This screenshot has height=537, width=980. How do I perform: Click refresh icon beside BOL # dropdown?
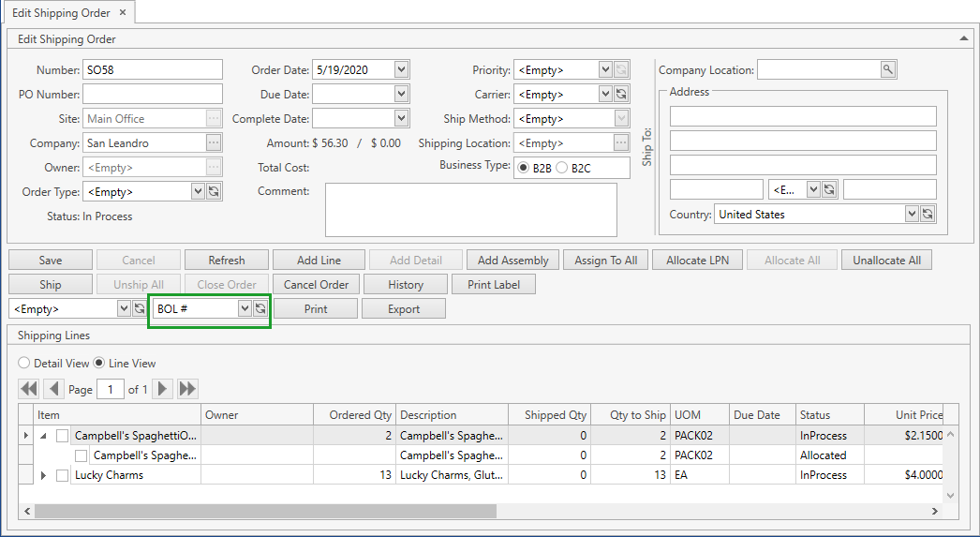(260, 308)
